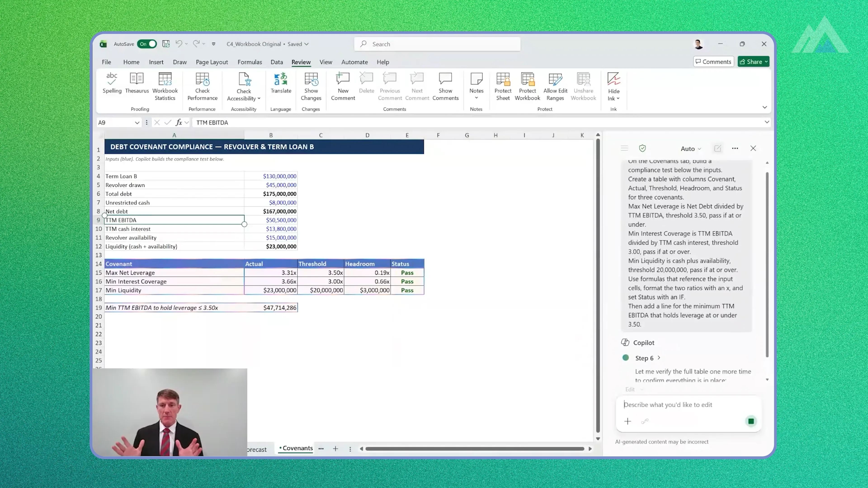Click the horizontal sheet scrollbar
The image size is (868, 488).
[474, 449]
